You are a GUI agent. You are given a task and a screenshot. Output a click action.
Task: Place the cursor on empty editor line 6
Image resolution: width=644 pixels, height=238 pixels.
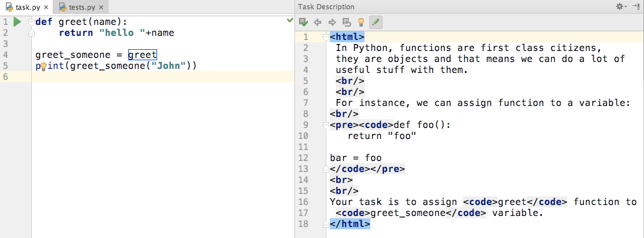tap(163, 77)
